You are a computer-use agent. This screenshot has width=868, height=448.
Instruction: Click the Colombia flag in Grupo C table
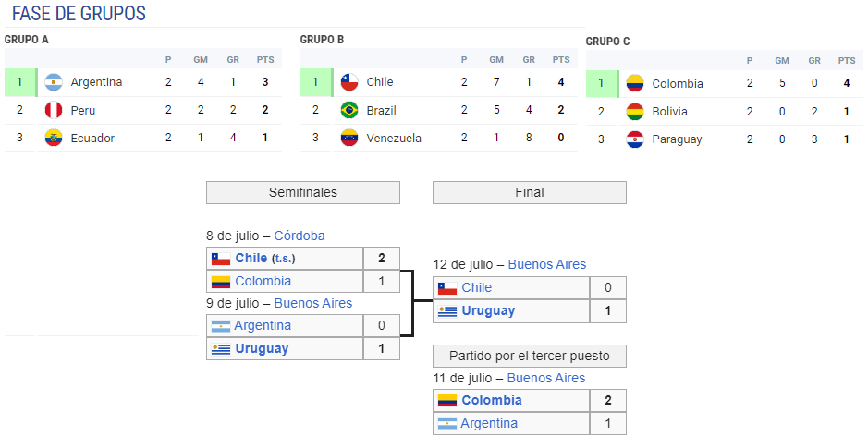pos(635,83)
